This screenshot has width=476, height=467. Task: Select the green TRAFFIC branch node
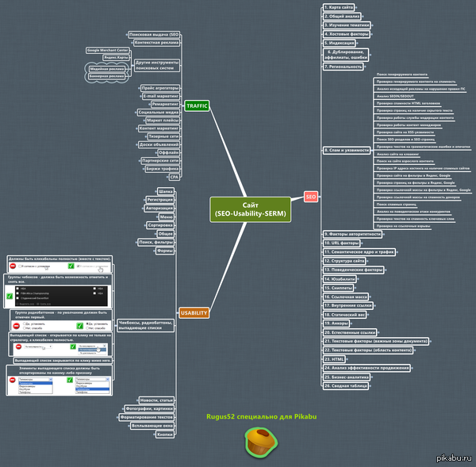[x=196, y=105]
